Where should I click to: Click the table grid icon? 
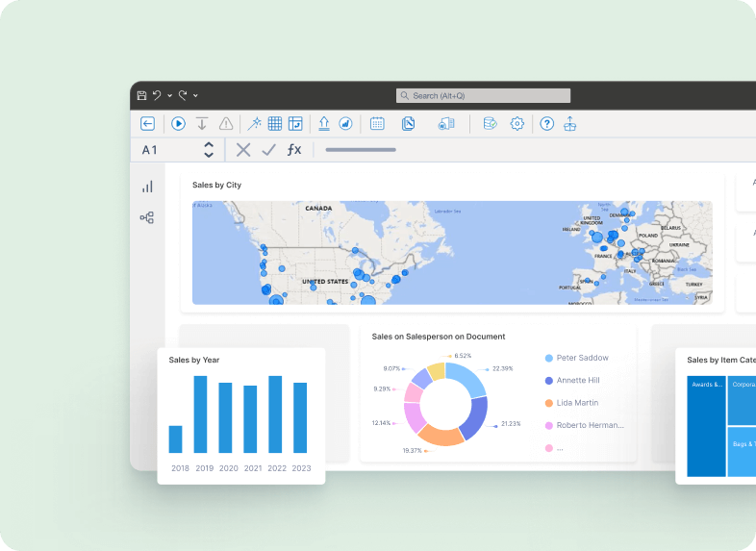(275, 124)
